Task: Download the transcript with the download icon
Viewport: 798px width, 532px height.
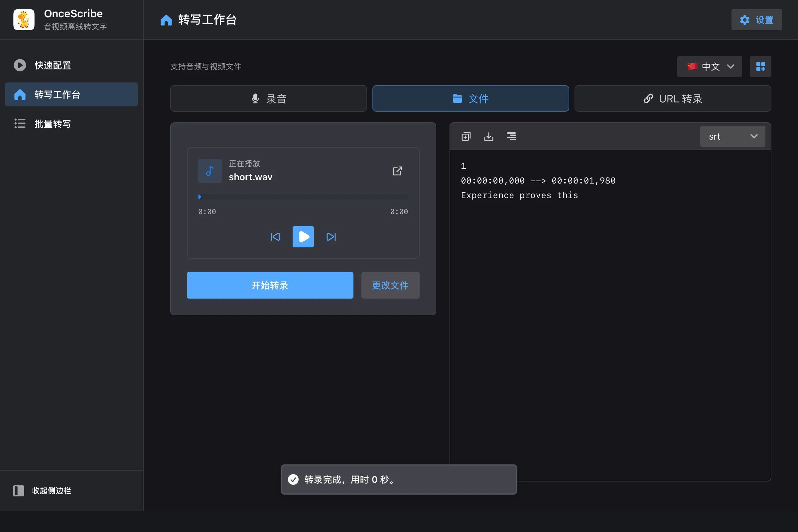Action: pos(488,136)
